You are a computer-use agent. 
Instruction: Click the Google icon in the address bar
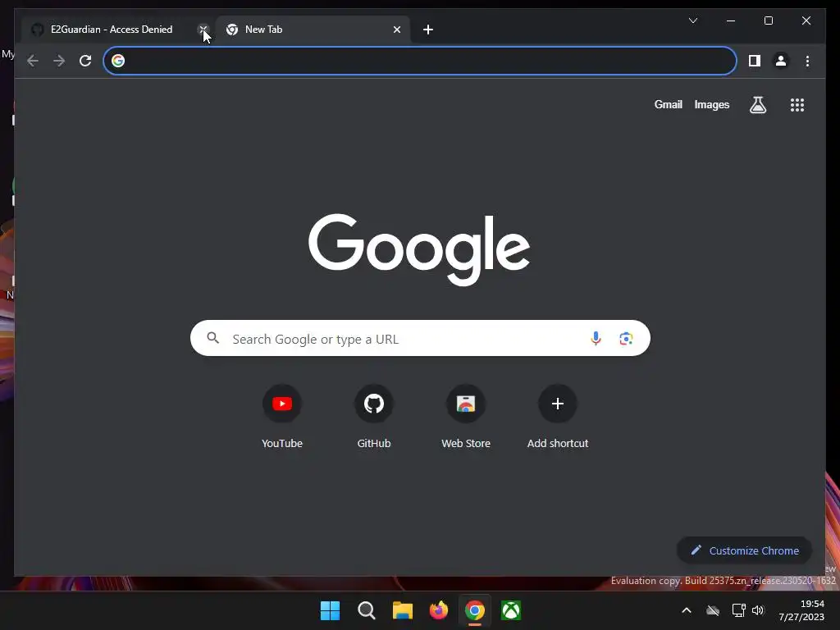click(x=118, y=61)
